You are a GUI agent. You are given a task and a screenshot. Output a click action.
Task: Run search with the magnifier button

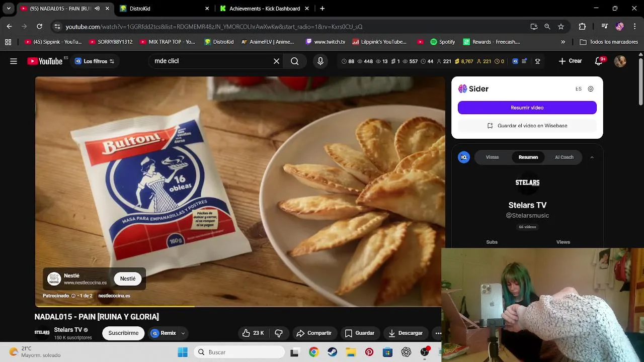coord(295,61)
